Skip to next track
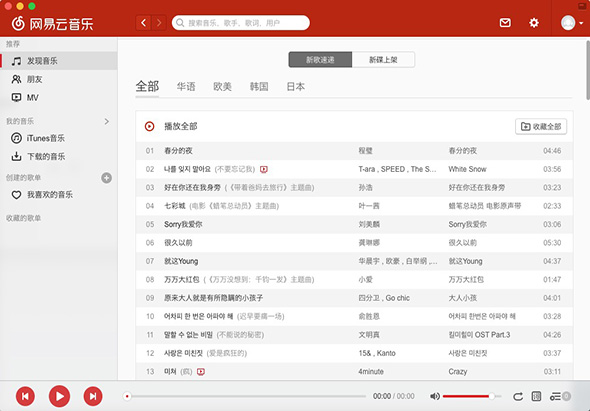590x411 pixels. 93,396
